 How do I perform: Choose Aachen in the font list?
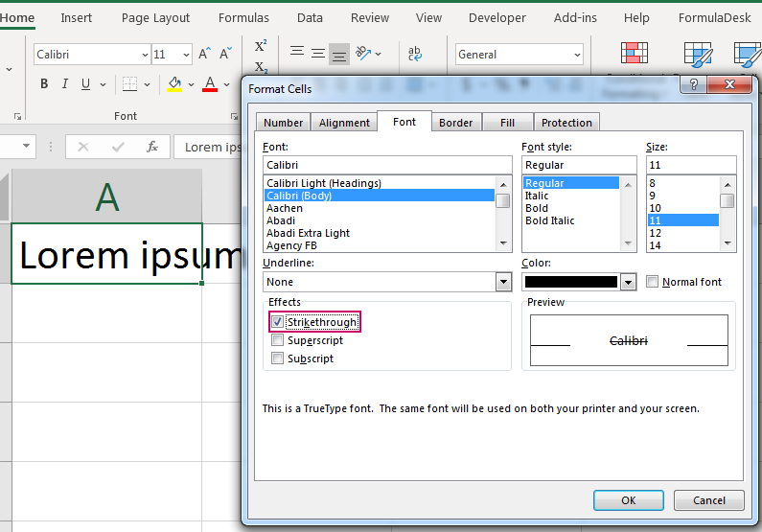click(x=285, y=208)
